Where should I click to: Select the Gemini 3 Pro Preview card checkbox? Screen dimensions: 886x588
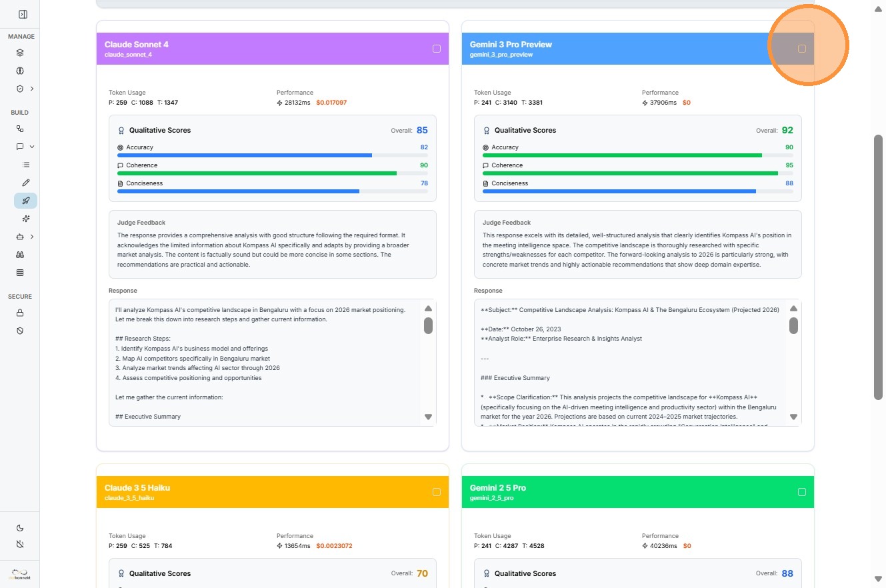click(802, 49)
